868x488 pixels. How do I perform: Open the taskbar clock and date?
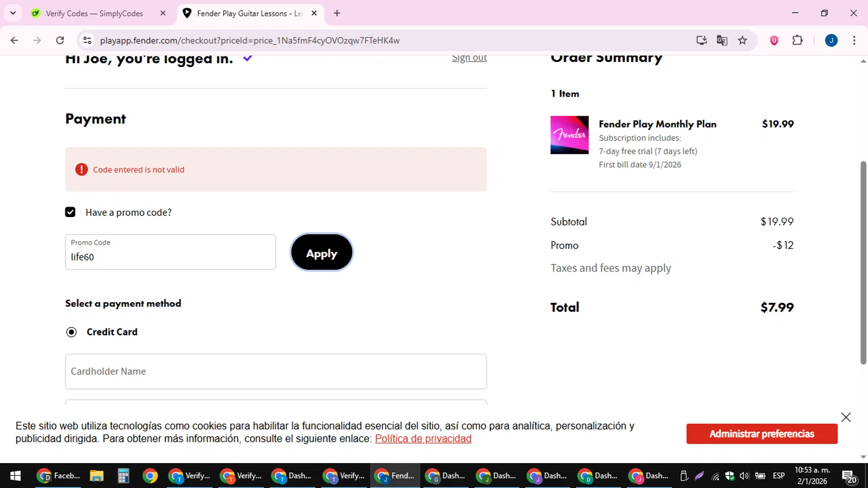click(x=812, y=476)
